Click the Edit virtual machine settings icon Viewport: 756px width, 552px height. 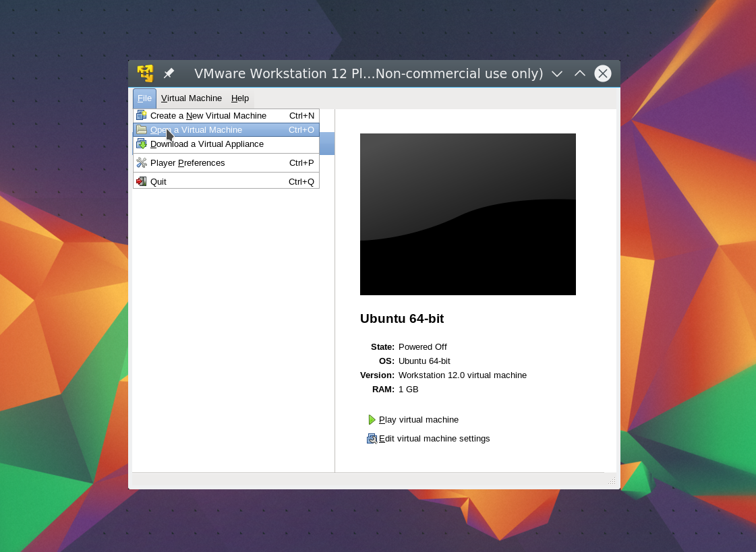(x=372, y=439)
